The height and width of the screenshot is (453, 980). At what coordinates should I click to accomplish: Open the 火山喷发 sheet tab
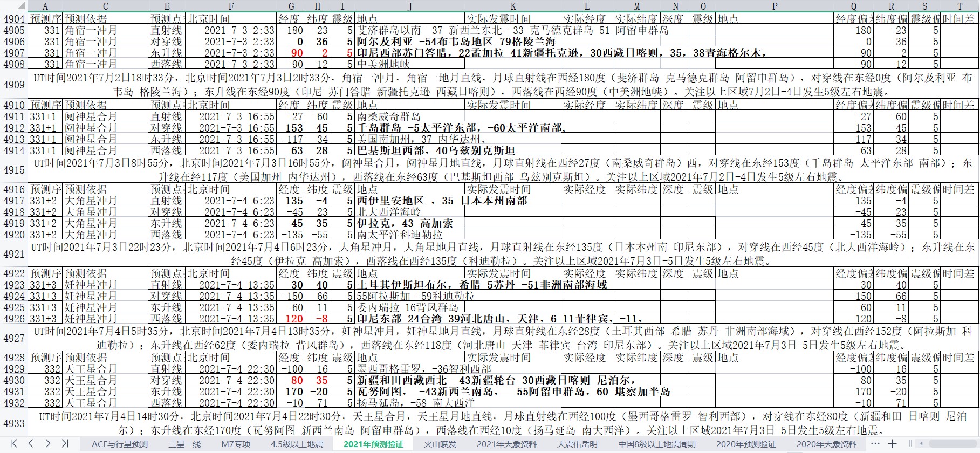[x=440, y=444]
